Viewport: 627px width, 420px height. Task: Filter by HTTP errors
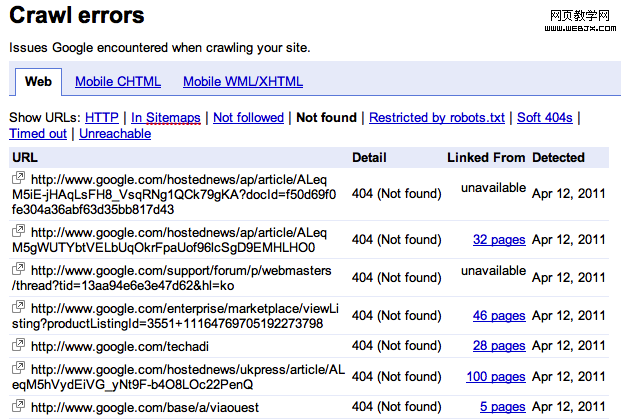click(x=103, y=118)
